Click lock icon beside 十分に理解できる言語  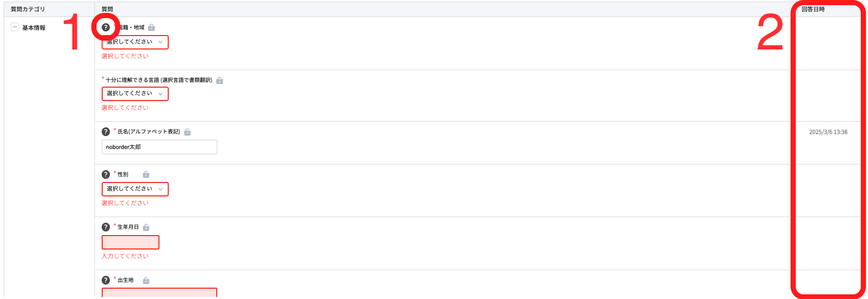coord(219,80)
